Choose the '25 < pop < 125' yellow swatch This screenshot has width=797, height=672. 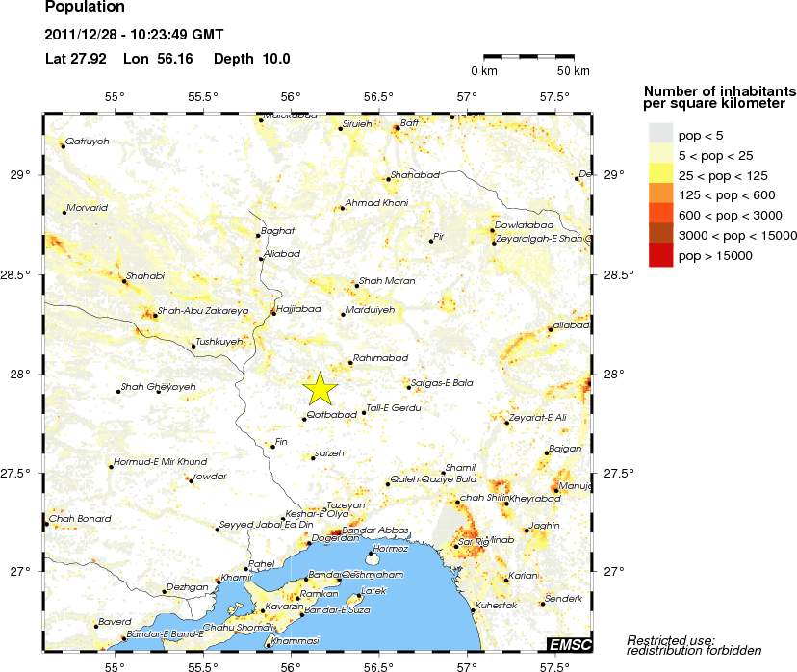coord(660,174)
